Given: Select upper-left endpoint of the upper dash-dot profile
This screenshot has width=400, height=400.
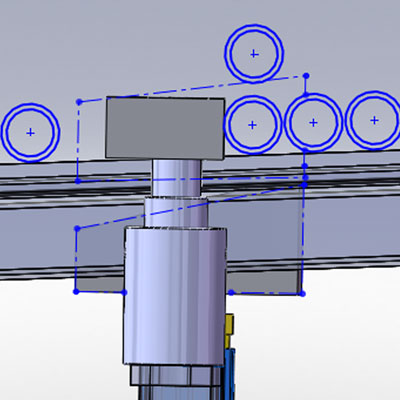Looking at the screenshot, I should tap(79, 102).
